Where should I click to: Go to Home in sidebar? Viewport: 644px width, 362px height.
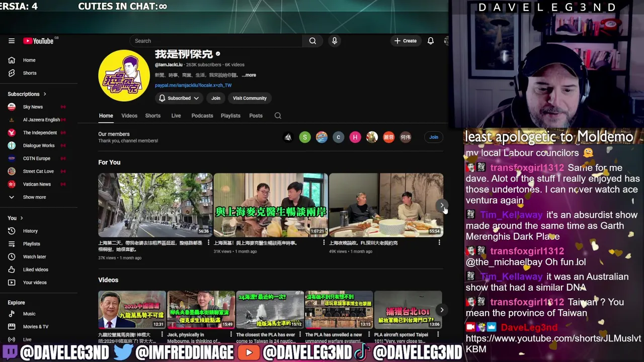tap(29, 60)
